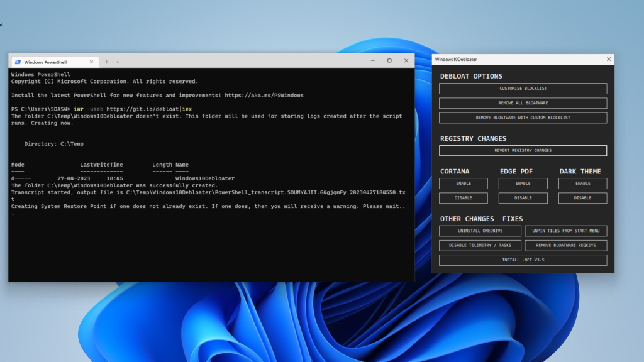Enable Cortana in the debloater
Viewport: 644px width, 362px height.
[x=464, y=184]
